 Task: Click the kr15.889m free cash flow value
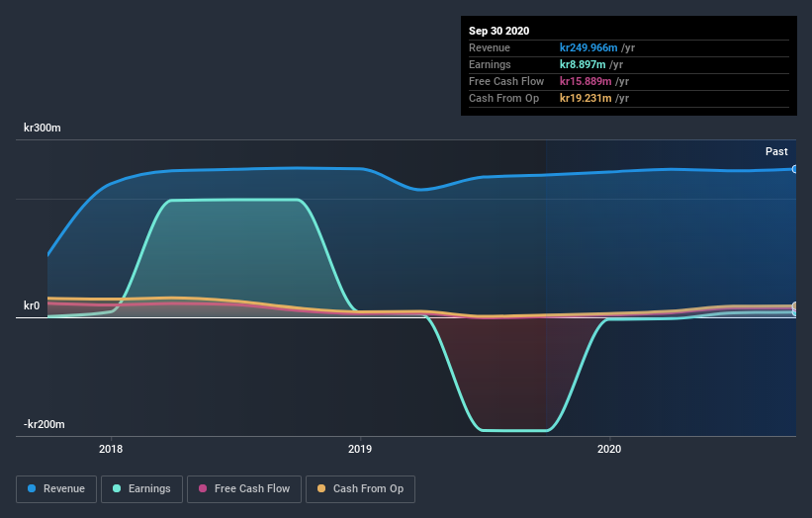click(x=586, y=81)
